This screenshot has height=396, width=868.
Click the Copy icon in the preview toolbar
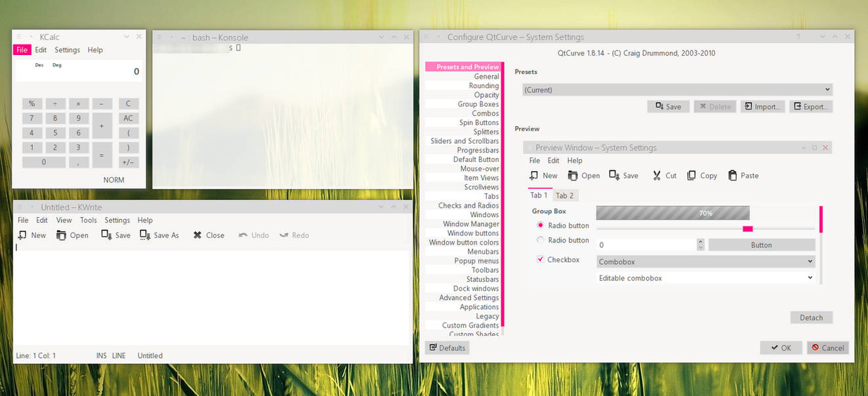(692, 175)
